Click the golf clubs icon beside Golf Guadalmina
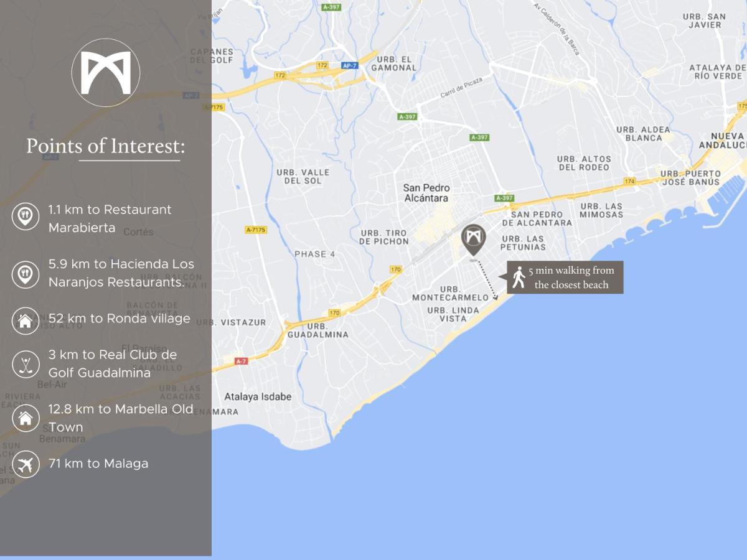Viewport: 747px width, 560px height. (x=26, y=364)
